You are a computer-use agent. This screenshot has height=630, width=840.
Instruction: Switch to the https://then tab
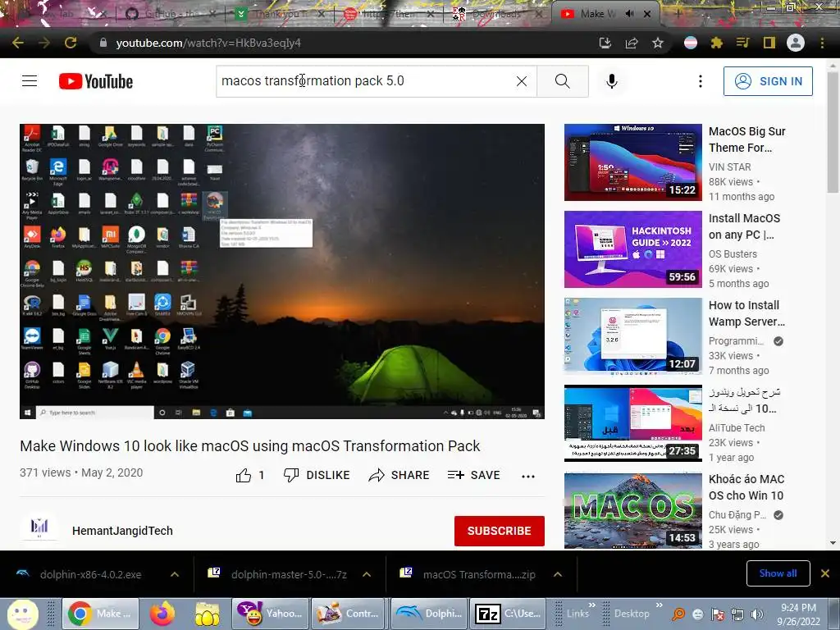(x=387, y=13)
